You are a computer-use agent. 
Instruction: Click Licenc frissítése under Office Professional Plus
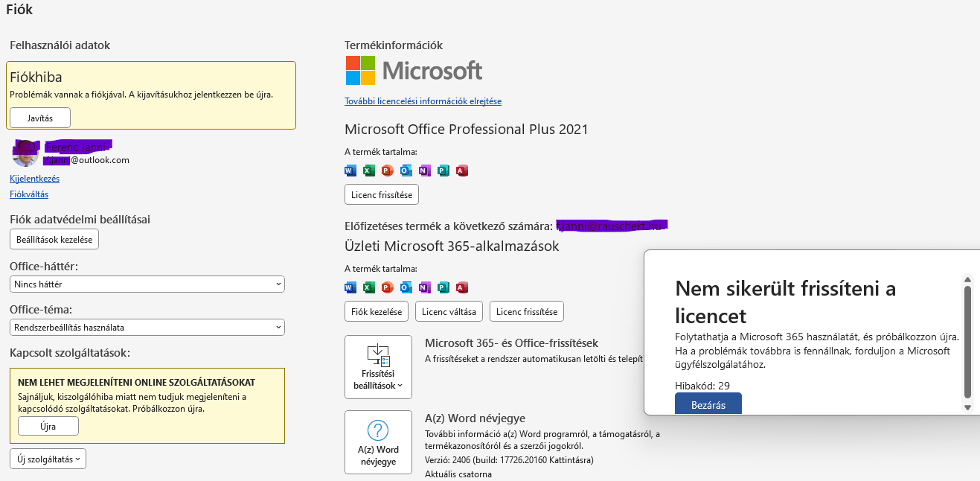click(x=382, y=194)
